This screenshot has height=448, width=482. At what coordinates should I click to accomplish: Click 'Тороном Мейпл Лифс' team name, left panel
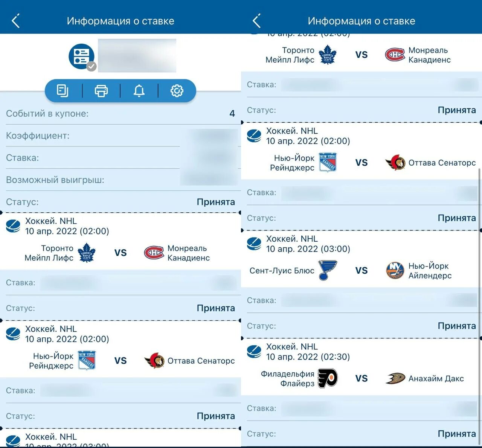pos(49,253)
